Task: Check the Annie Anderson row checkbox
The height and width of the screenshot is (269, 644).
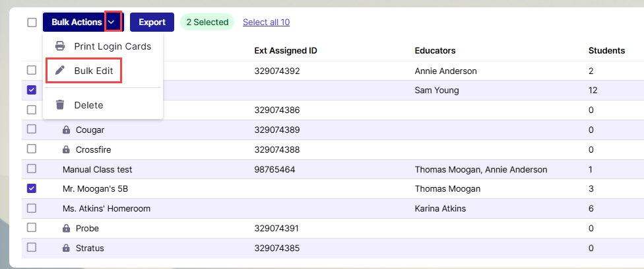Action: 32,70
